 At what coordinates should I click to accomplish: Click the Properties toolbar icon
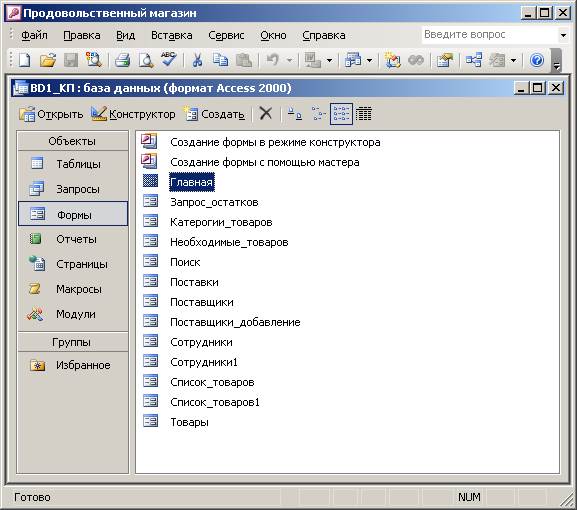pyautogui.click(x=445, y=60)
